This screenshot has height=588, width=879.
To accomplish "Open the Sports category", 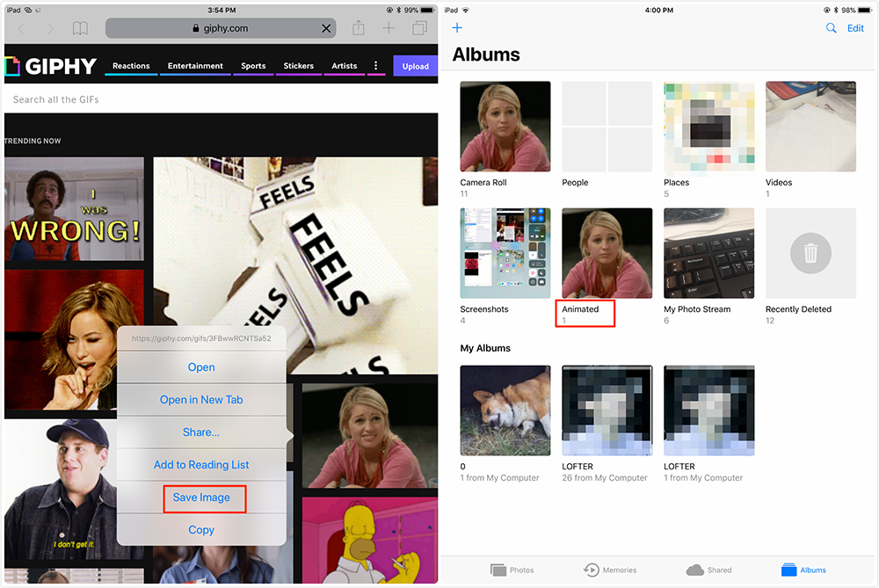I will pos(253,66).
